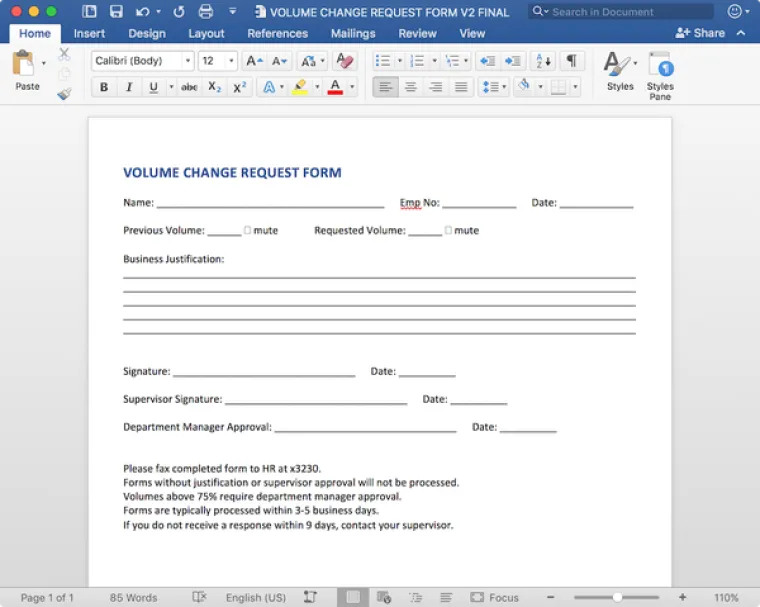760x607 pixels.
Task: Toggle Italic formatting
Action: [129, 87]
